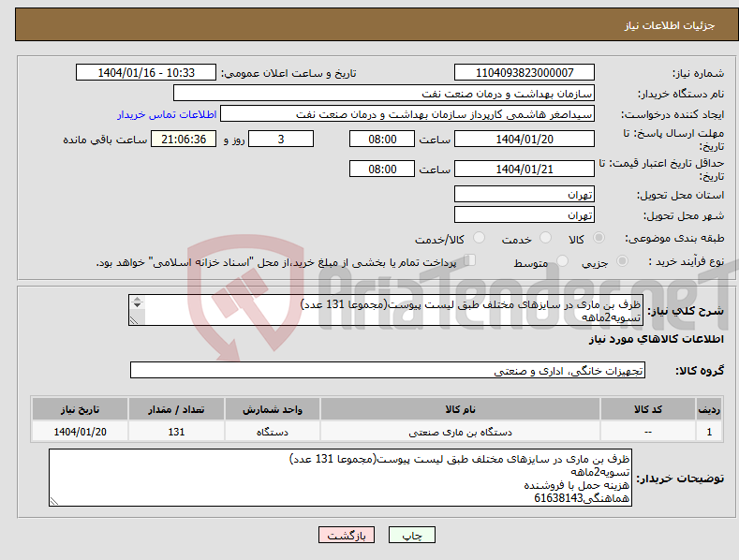Click scroll up arrow in شرح کلی نیاز box
This screenshot has height=560, width=739.
pos(137,300)
